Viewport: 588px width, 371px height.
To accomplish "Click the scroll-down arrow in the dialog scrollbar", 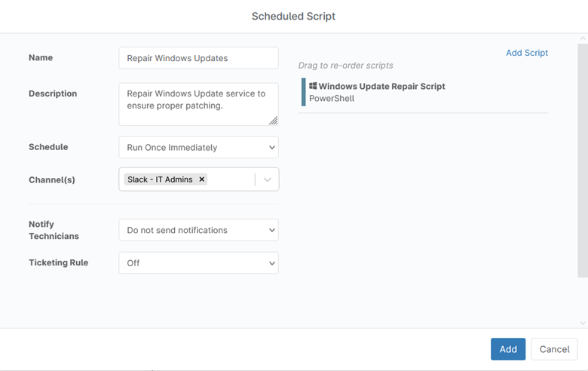I will [582, 323].
